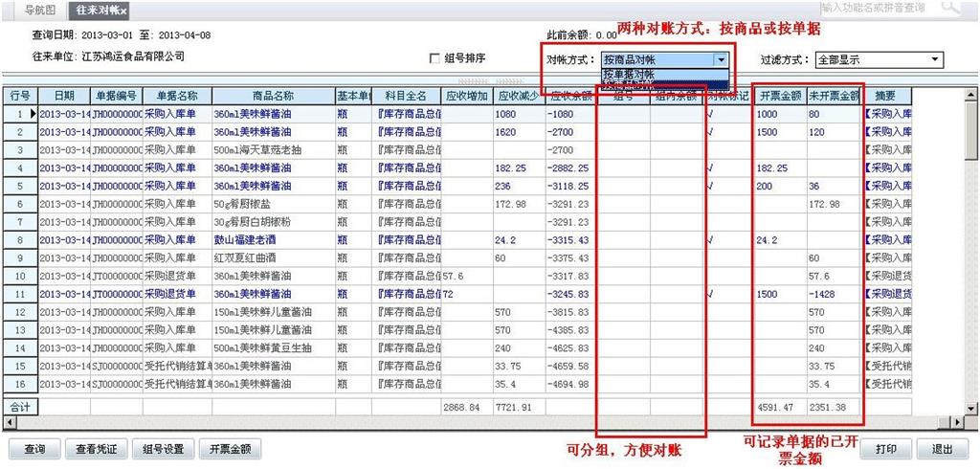Open the 对帐方式 dropdown arrow
The height and width of the screenshot is (469, 980).
point(722,60)
